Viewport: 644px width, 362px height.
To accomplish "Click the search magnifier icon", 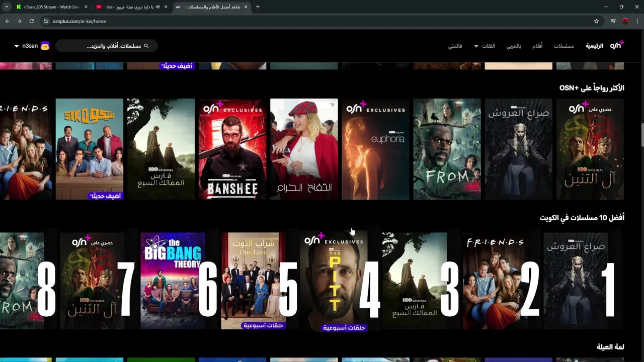I will point(146,46).
